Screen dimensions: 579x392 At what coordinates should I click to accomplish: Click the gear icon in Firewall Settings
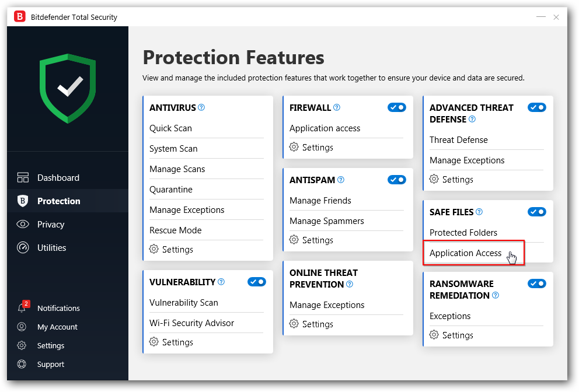pos(294,147)
